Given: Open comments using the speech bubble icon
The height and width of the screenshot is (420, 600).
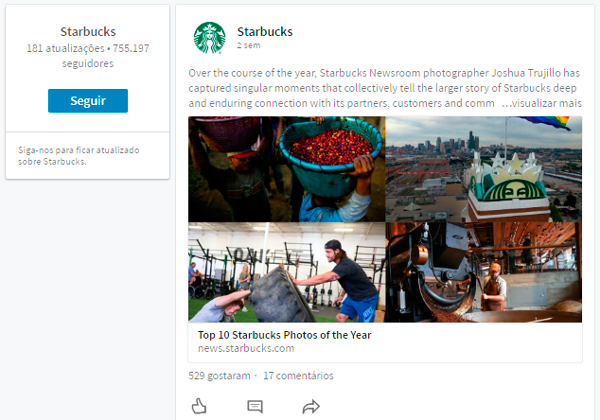Looking at the screenshot, I should click(x=255, y=406).
